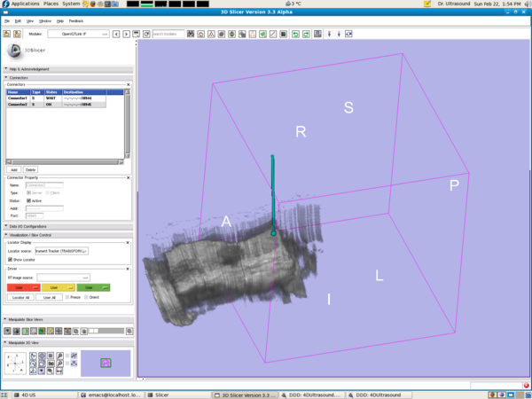This screenshot has width=532, height=399.
Task: Toggle the Active status checkbox
Action: [x=29, y=200]
